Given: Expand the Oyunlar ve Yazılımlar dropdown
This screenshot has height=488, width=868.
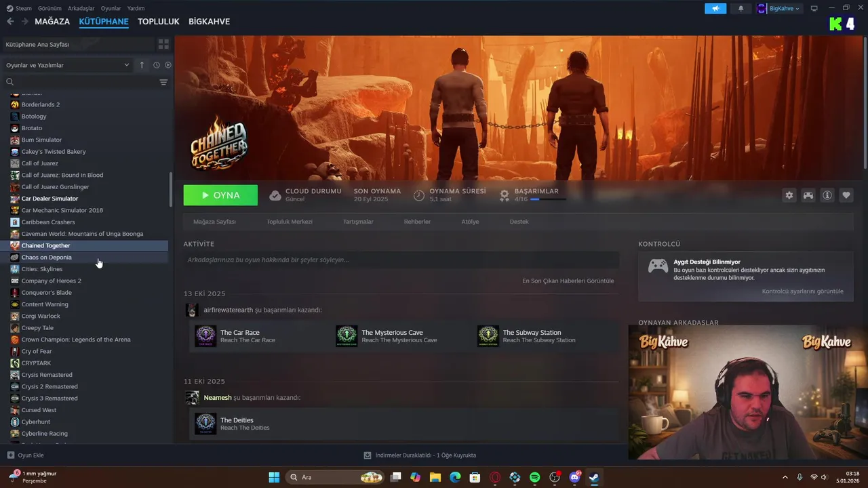Looking at the screenshot, I should (x=68, y=65).
